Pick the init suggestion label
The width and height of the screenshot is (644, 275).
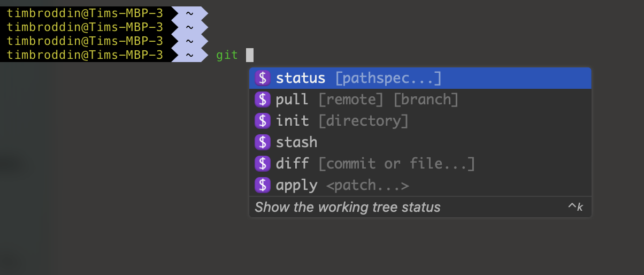click(x=292, y=121)
